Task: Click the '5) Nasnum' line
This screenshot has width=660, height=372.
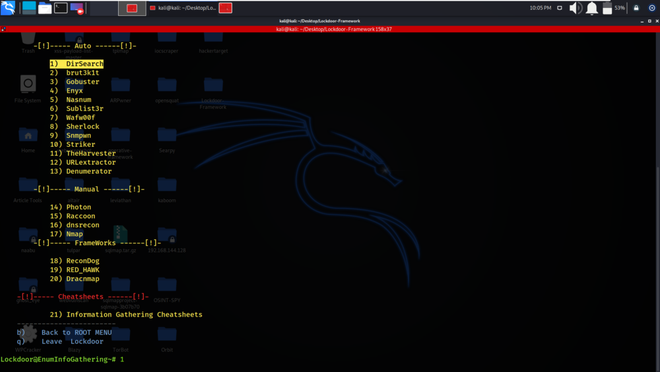Action: click(x=70, y=100)
